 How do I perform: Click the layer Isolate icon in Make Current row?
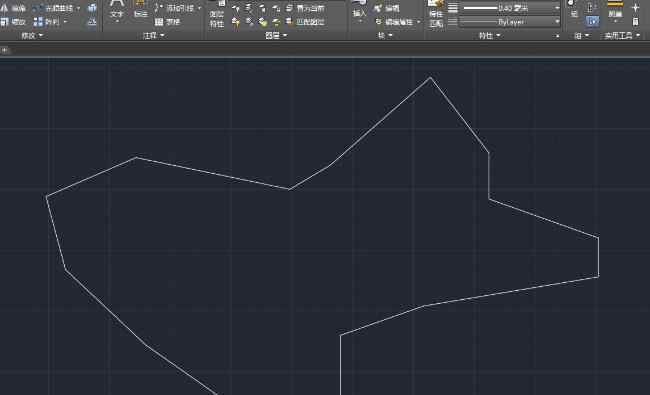tap(249, 8)
